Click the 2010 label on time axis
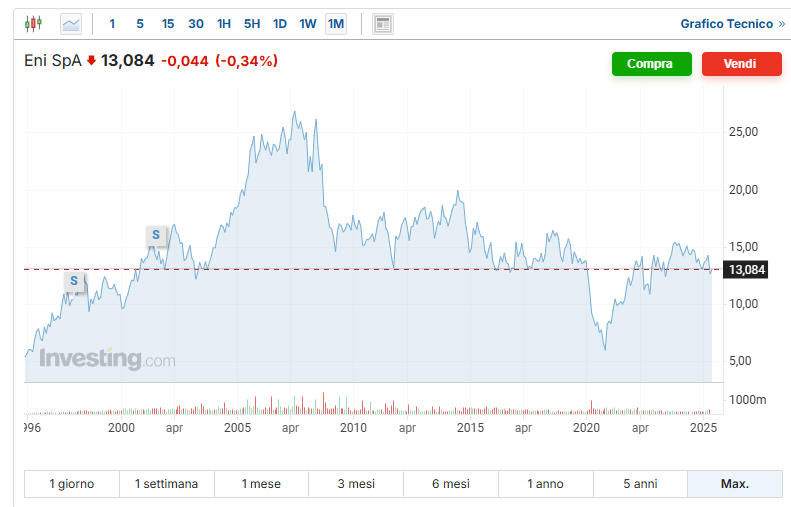This screenshot has width=791, height=507. pos(353,428)
